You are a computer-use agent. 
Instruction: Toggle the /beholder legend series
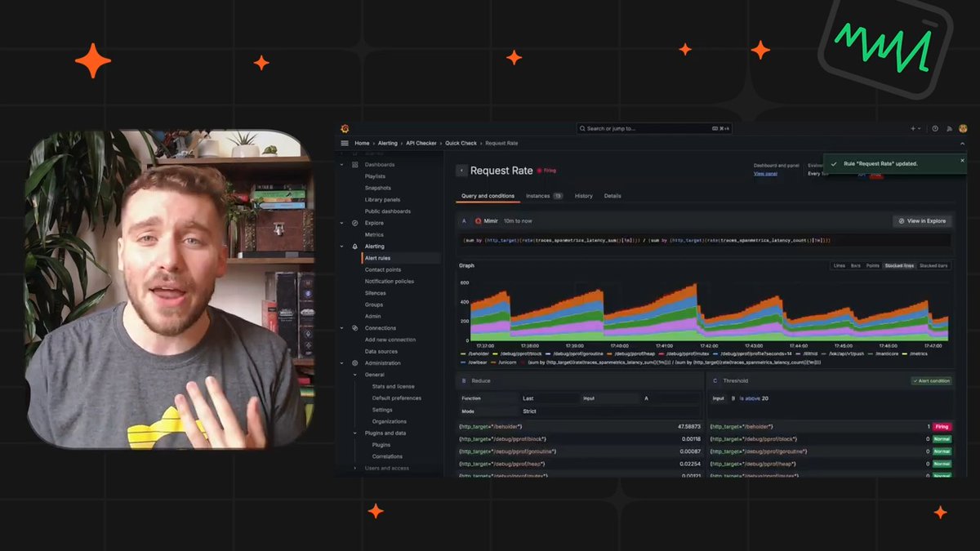tap(474, 353)
